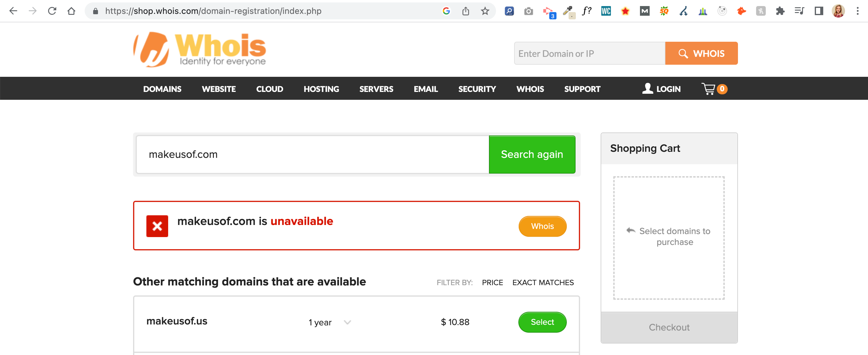Open the DOMAINS navigation menu
The height and width of the screenshot is (355, 868).
point(162,89)
